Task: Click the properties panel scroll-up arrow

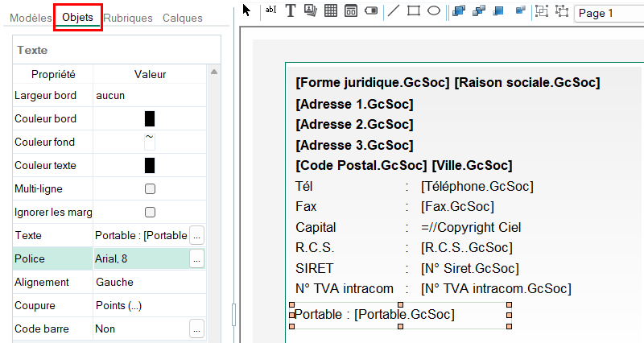Action: (x=214, y=72)
